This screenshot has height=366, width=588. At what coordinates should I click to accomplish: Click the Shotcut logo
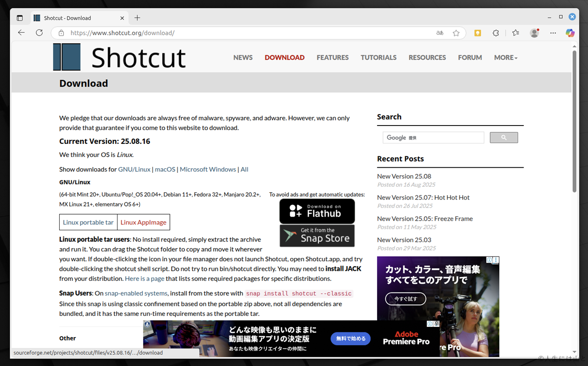click(x=119, y=57)
